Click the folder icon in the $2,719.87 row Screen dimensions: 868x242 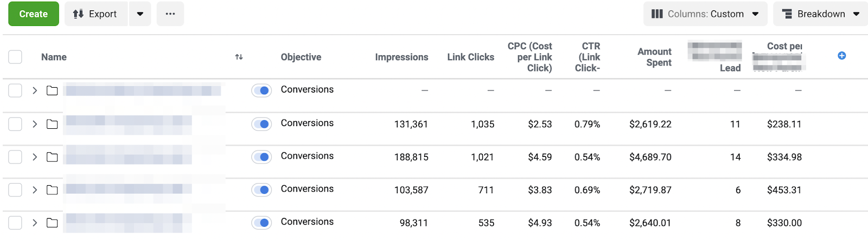52,190
